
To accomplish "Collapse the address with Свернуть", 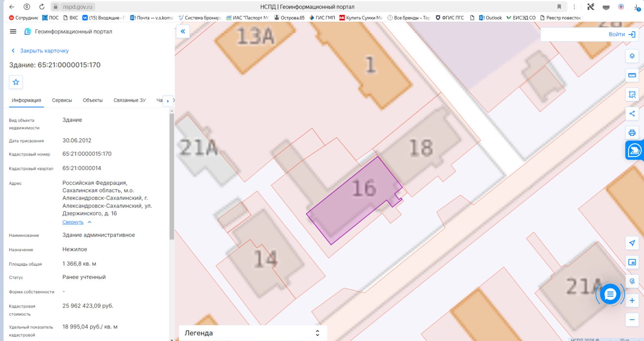I will [77, 222].
